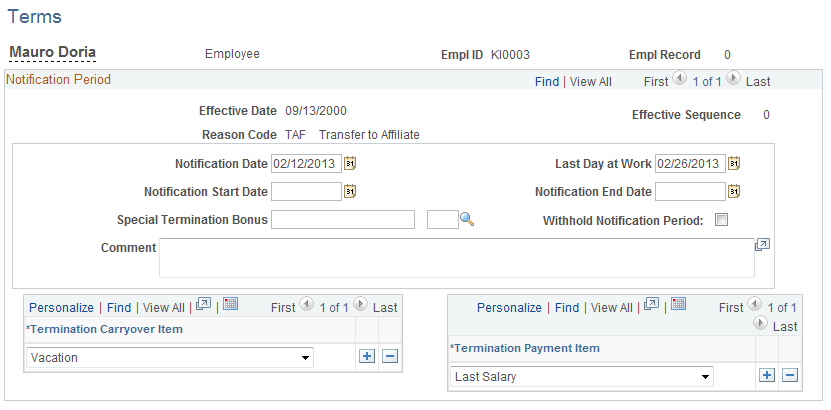Zoom Termination Payment Item grid
The image size is (831, 410).
[x=651, y=304]
